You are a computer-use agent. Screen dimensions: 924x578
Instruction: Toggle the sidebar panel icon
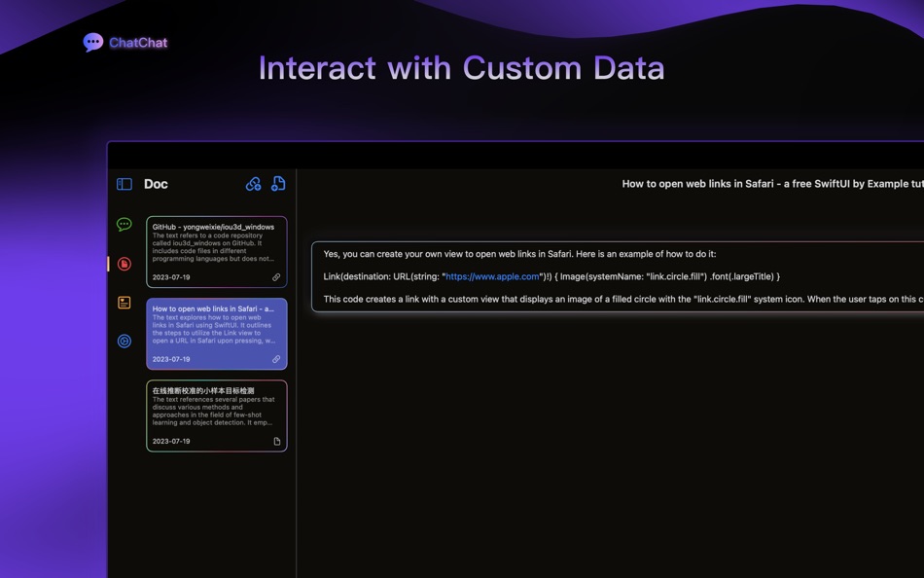click(124, 184)
